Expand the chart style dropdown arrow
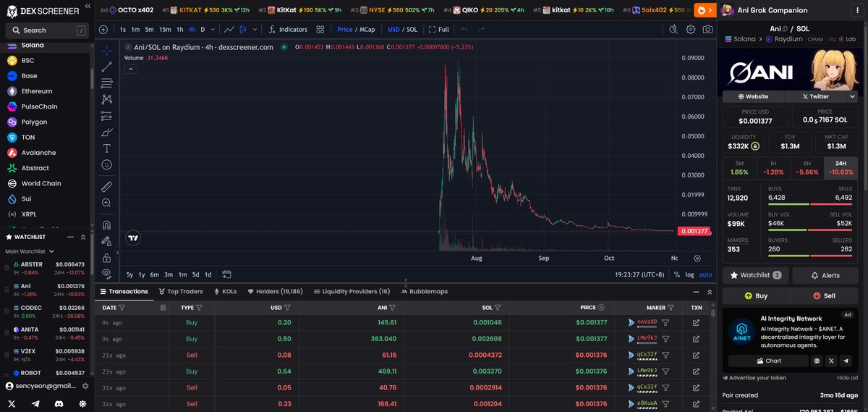Screen dimensions: 868x412 [x=254, y=30]
